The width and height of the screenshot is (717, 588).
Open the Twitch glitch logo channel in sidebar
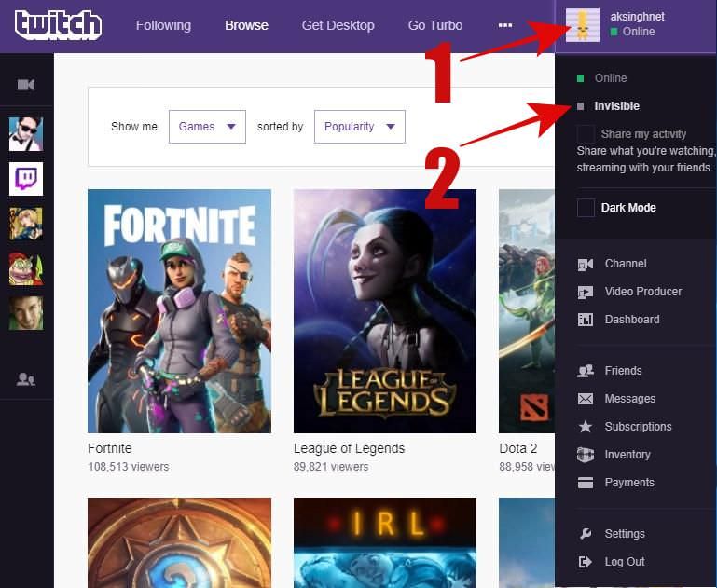[x=26, y=179]
